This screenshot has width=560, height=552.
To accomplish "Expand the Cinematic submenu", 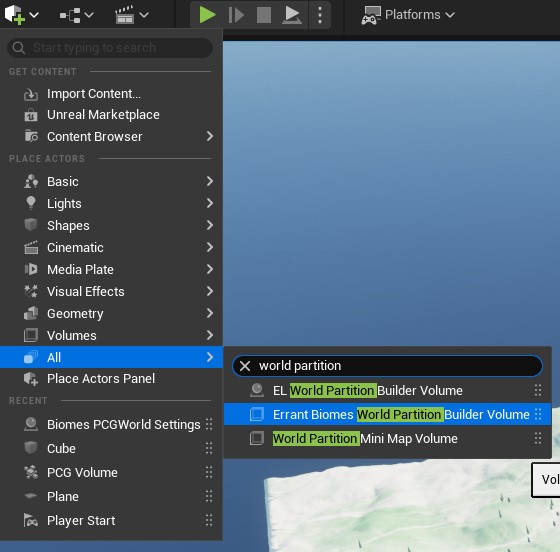I will coord(111,247).
